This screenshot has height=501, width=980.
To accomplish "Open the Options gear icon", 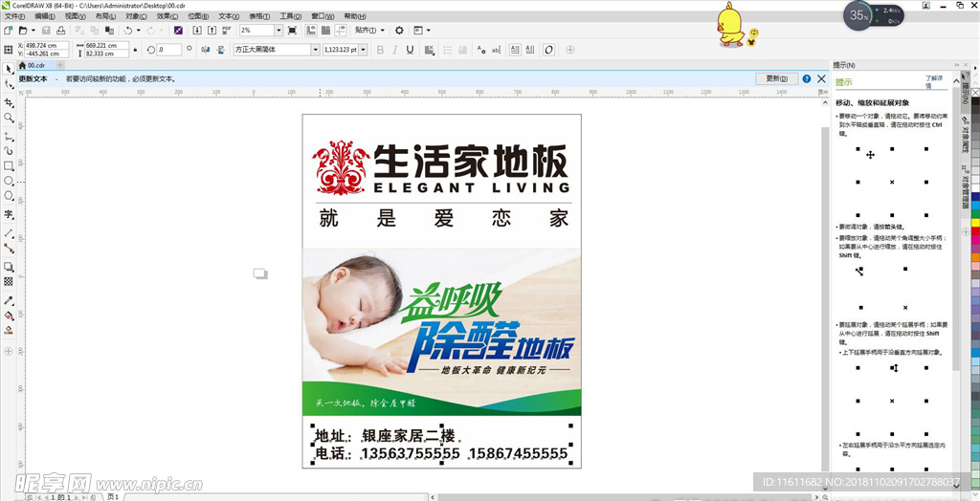I will [x=399, y=30].
